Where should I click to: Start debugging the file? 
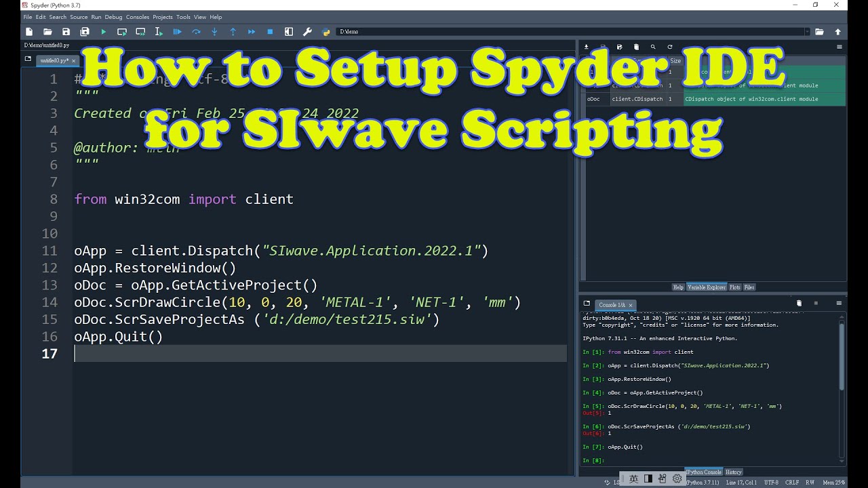tap(178, 32)
